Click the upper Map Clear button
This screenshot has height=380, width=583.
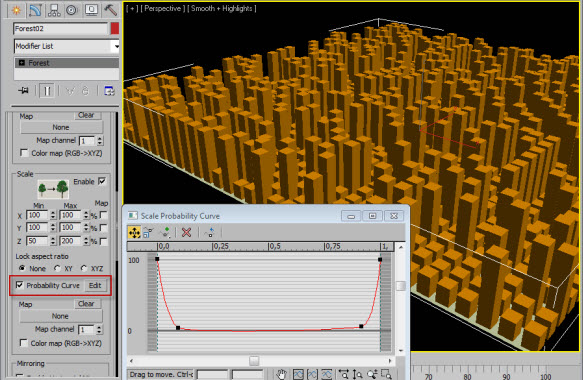click(x=86, y=115)
